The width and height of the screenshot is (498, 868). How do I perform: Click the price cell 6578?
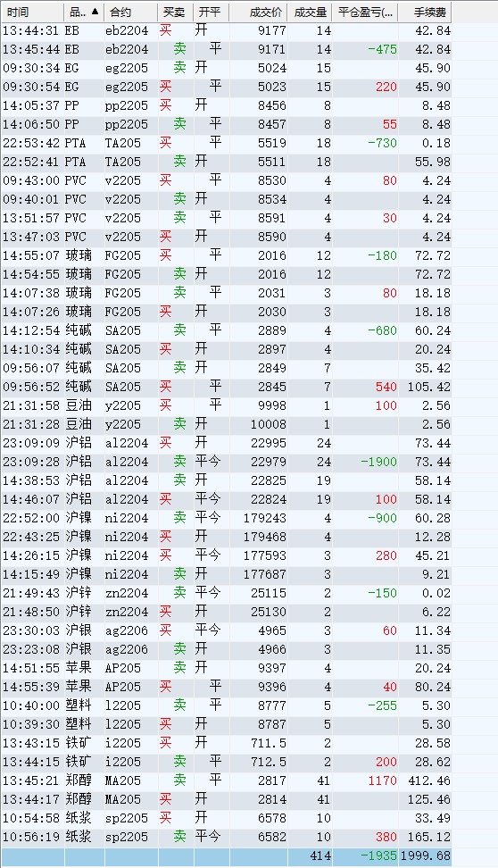271,819
